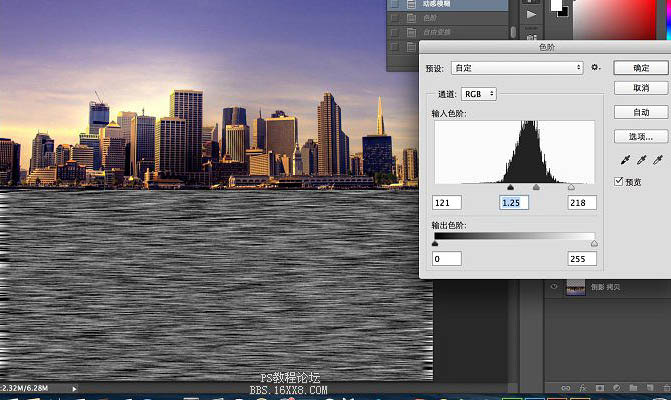This screenshot has height=400, width=671.
Task: Toggle the 预览 preview checkbox
Action: [x=620, y=181]
